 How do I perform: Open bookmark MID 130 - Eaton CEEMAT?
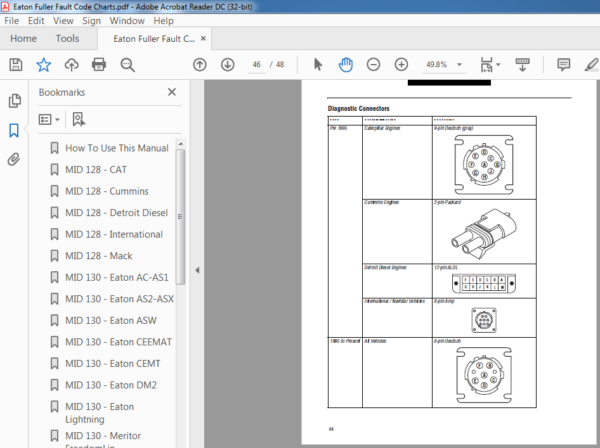(x=118, y=342)
